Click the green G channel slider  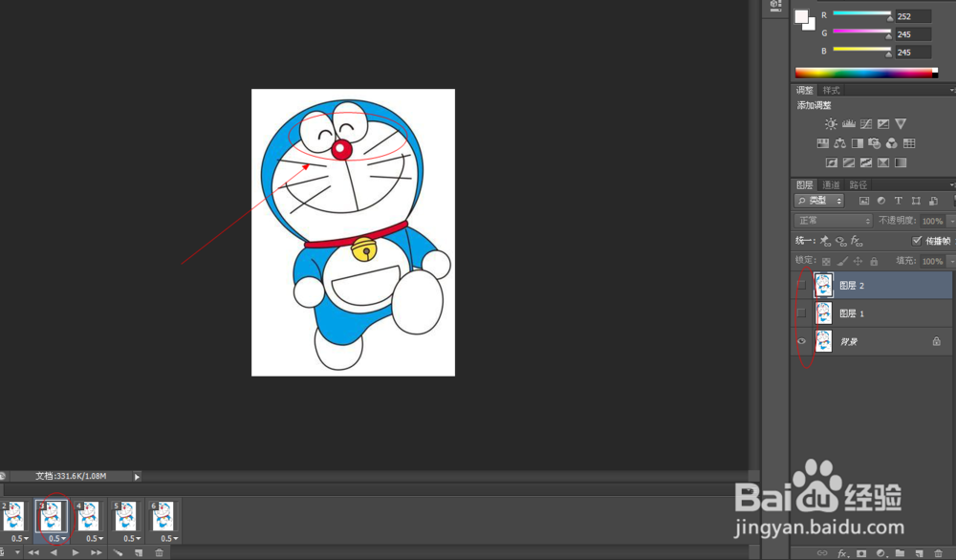click(x=861, y=32)
